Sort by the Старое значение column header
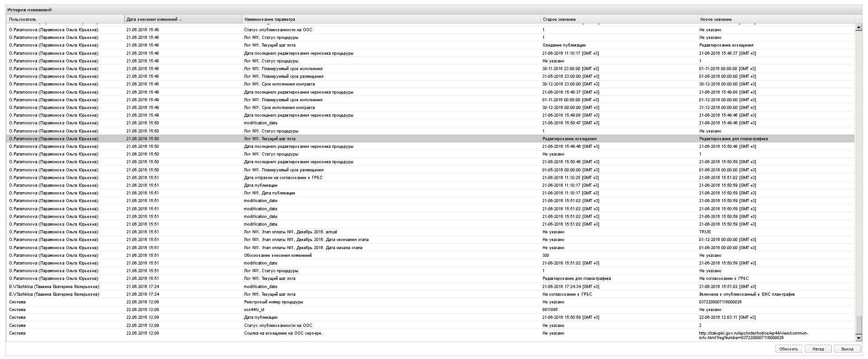 pos(619,19)
